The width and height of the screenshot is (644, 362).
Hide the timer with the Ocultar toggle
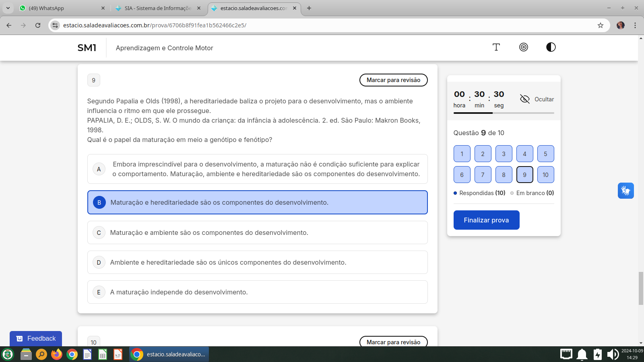tap(537, 99)
